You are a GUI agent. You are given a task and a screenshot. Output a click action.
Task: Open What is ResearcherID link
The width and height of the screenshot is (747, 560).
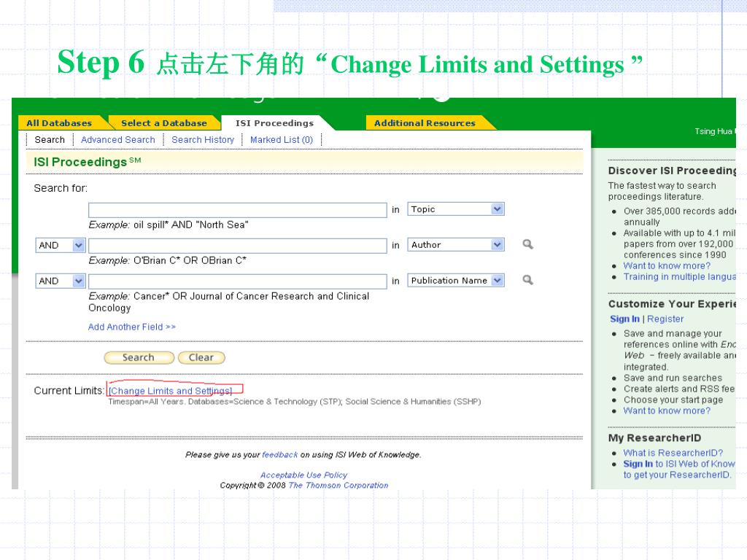pyautogui.click(x=673, y=453)
